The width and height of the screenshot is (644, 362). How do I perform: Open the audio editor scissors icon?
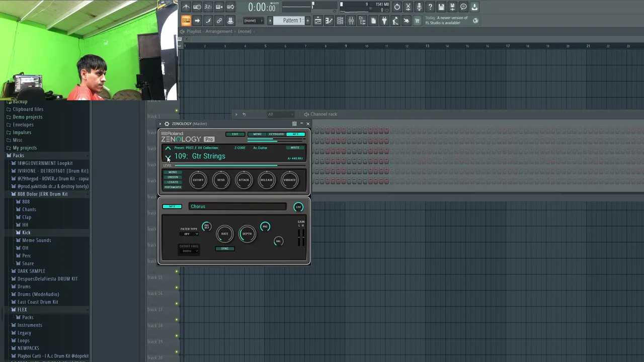click(x=408, y=7)
